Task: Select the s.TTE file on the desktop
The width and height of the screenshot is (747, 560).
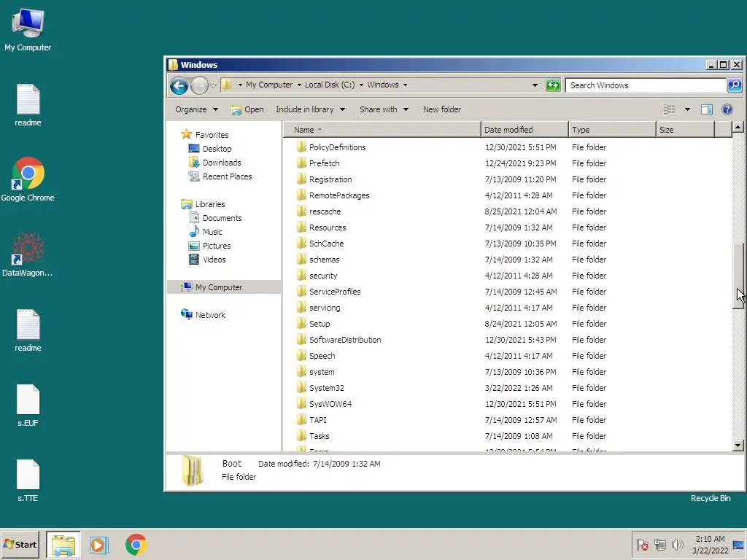Action: 28,481
